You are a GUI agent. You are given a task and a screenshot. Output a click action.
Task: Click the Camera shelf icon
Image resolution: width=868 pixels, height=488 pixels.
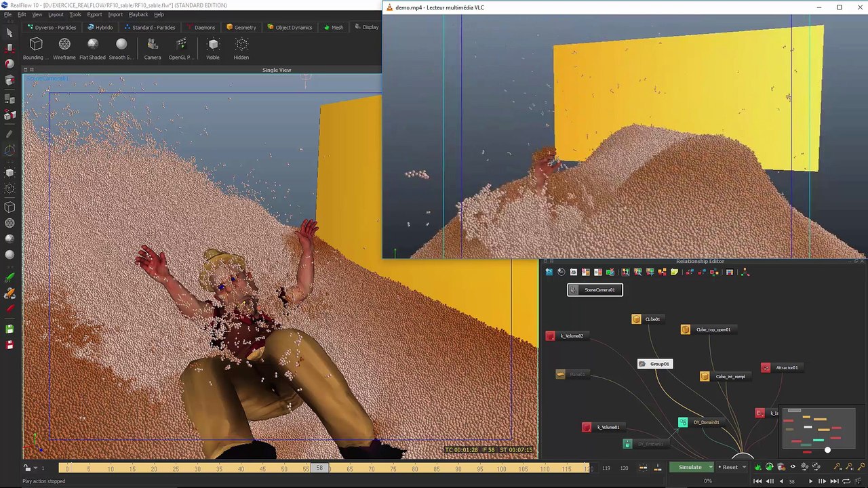coord(153,49)
